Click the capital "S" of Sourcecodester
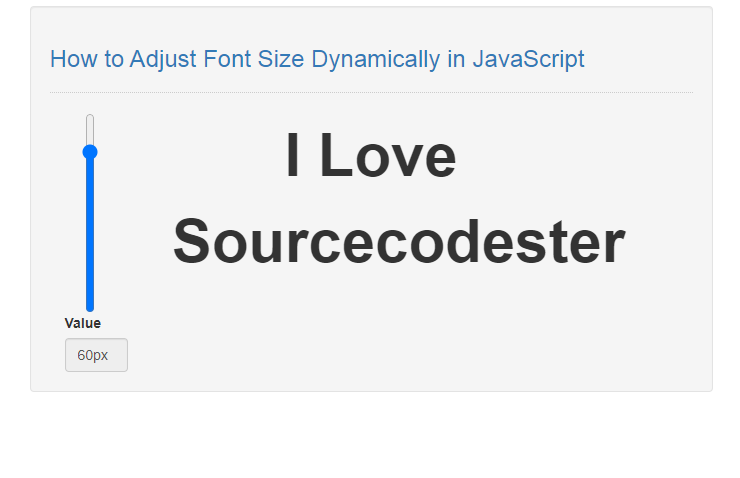Viewport: 740px width, 478px height. coord(195,242)
